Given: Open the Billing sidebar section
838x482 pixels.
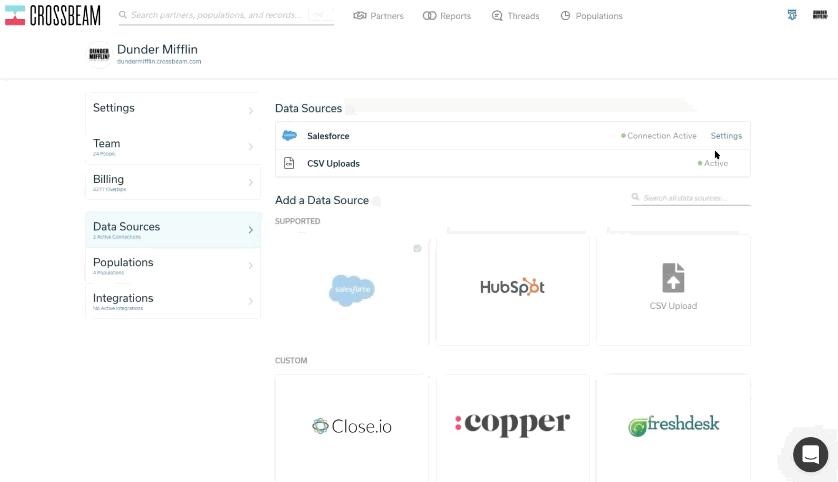Looking at the screenshot, I should (173, 182).
